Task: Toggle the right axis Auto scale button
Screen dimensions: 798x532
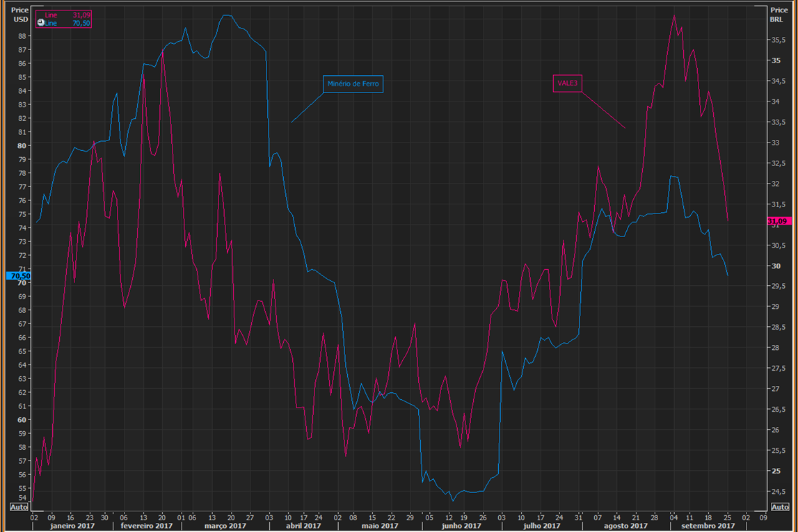Action: (x=779, y=507)
